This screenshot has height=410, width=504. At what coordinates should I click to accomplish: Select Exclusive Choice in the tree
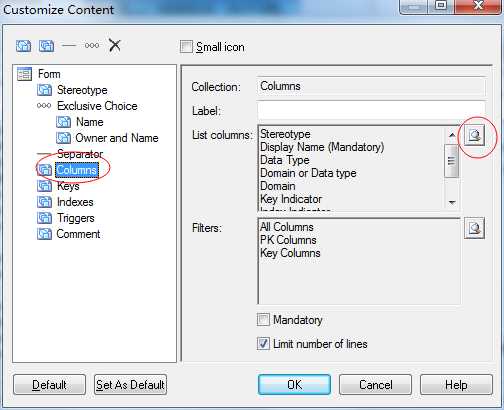(97, 106)
